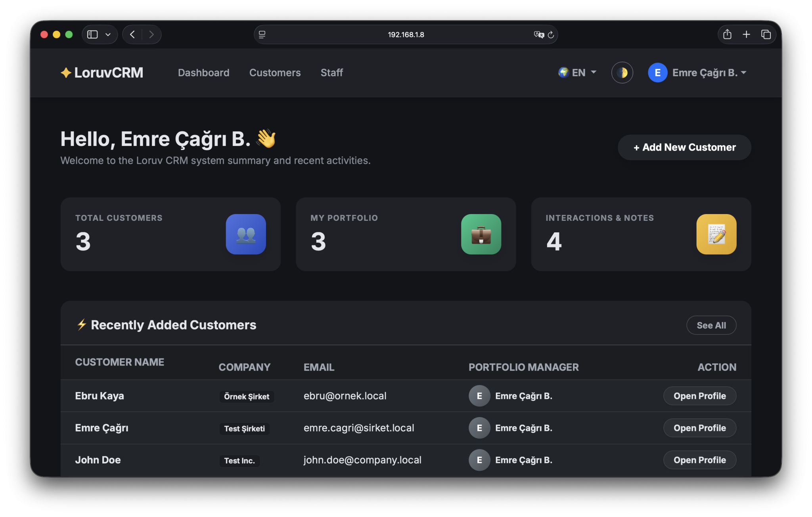Open Profile for John Doe
This screenshot has height=517, width=812.
699,460
